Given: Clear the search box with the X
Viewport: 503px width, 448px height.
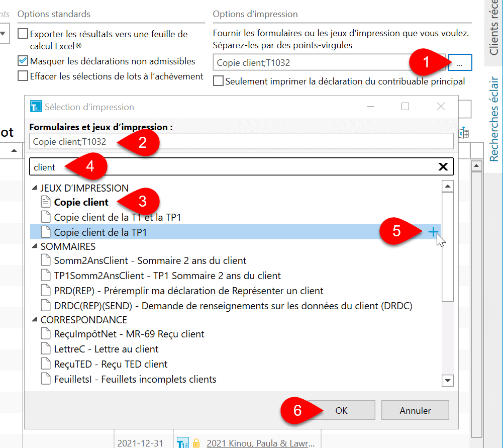Looking at the screenshot, I should [443, 166].
